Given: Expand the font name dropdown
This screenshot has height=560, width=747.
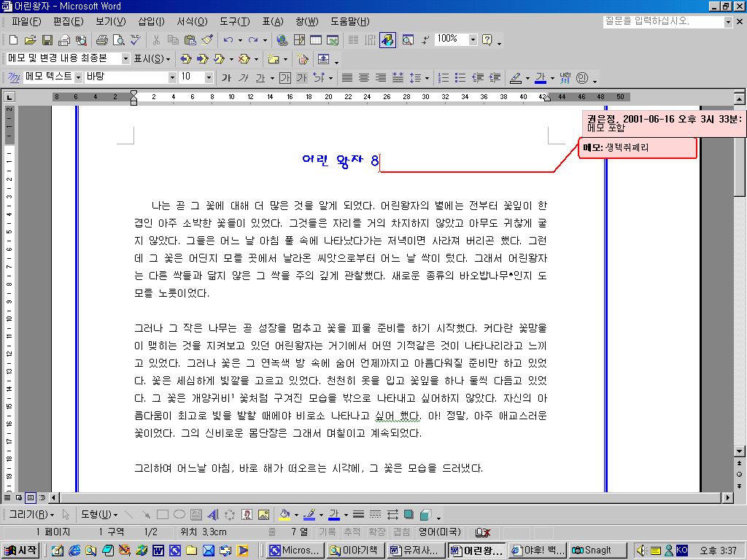Looking at the screenshot, I should (172, 77).
